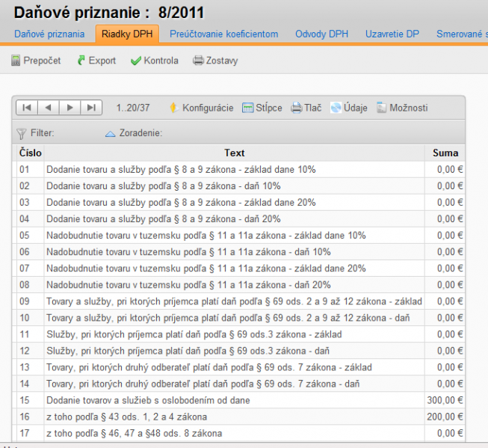488x448 pixels.
Task: Select row 11 Služby ods.3 základ
Action: [x=238, y=334]
